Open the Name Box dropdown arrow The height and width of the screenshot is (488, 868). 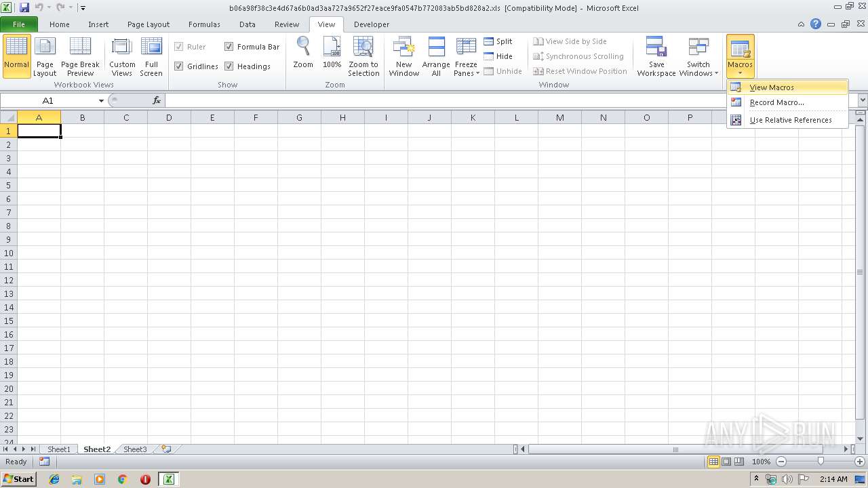tap(101, 100)
